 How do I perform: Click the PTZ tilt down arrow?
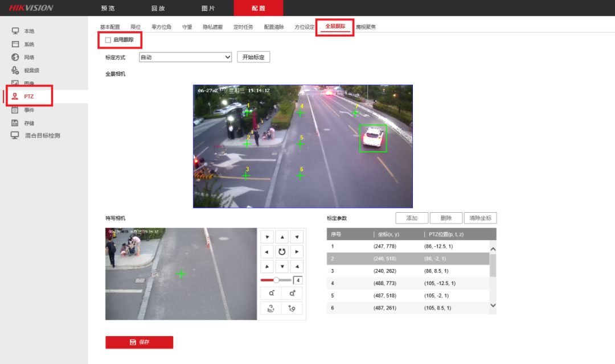(x=282, y=266)
